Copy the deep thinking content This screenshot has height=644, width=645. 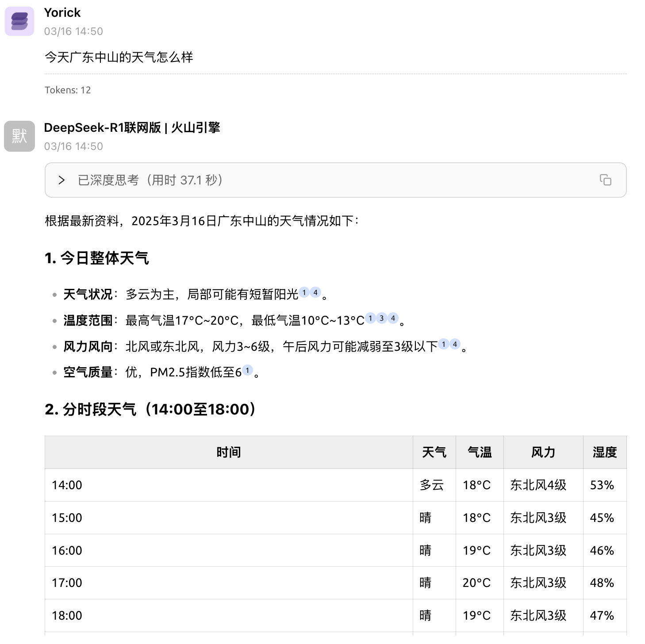(605, 180)
